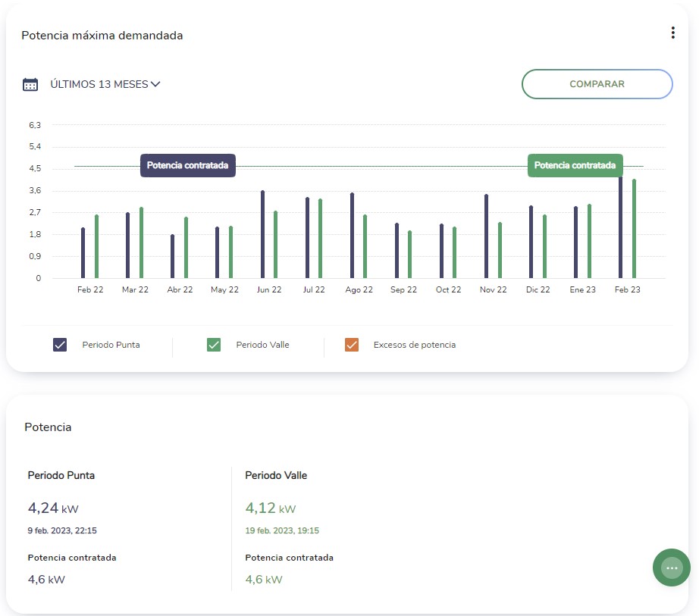Click the Jun 22 dark Punta bar

[262, 234]
